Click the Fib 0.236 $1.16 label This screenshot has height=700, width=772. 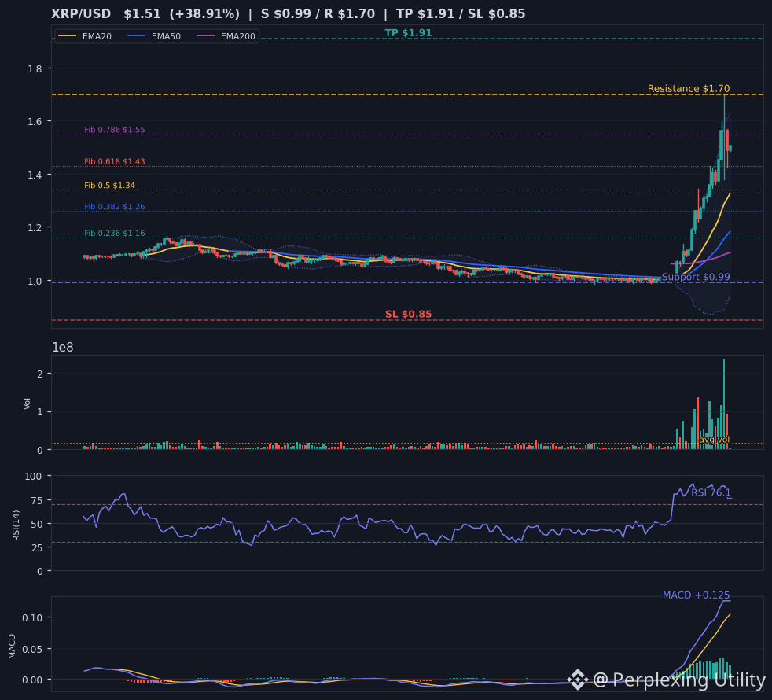[114, 234]
